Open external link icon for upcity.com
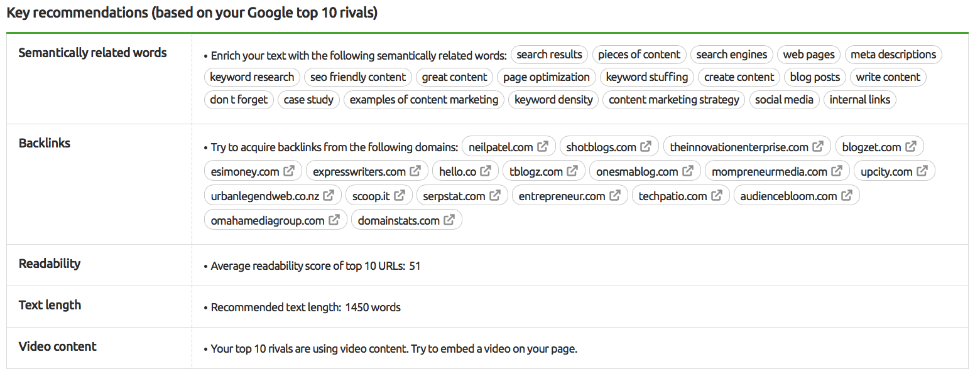Image resolution: width=980 pixels, height=374 pixels. pyautogui.click(x=922, y=171)
